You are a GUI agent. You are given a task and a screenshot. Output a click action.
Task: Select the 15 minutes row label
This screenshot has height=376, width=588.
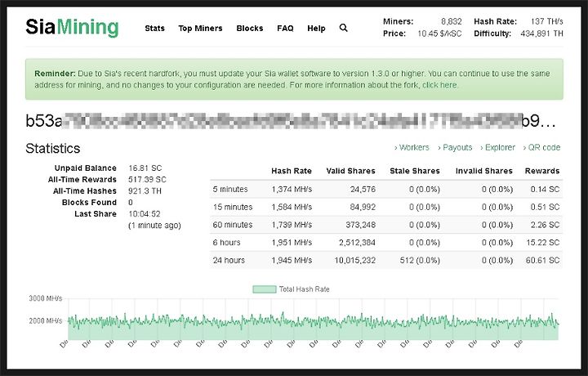click(233, 207)
